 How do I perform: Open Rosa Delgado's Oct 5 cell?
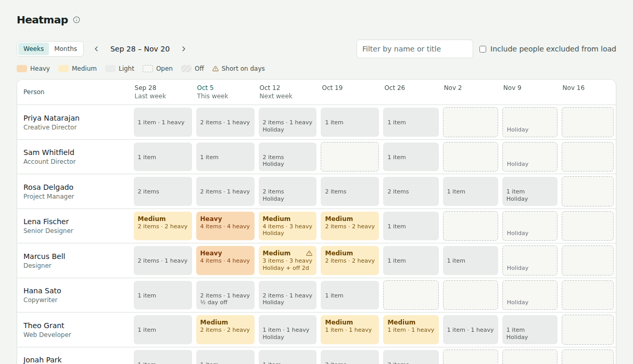tap(225, 191)
